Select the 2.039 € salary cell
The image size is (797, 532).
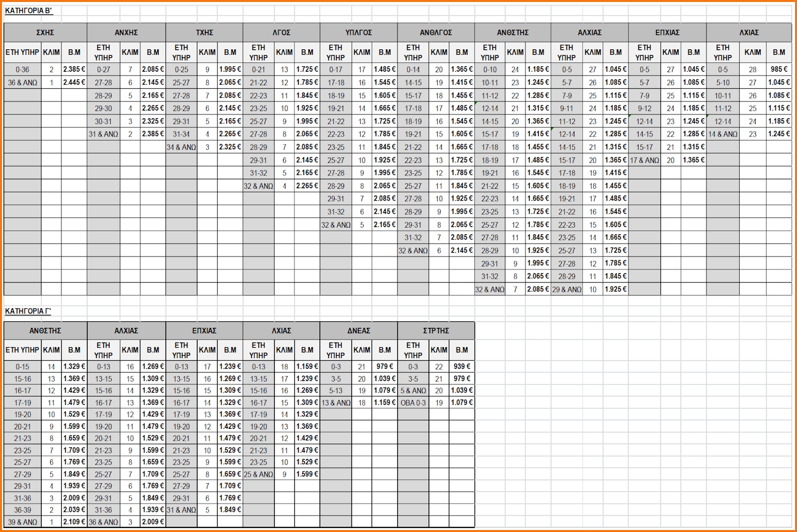click(x=74, y=510)
